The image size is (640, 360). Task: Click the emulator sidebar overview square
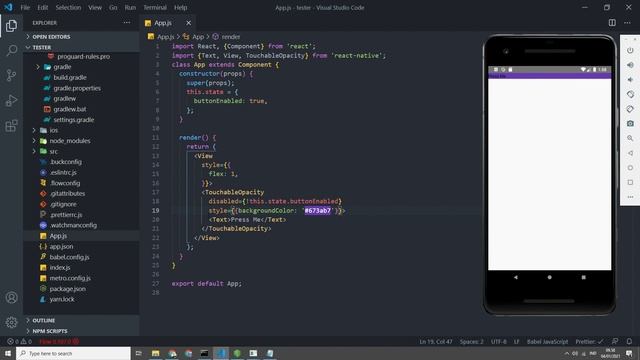(x=630, y=182)
